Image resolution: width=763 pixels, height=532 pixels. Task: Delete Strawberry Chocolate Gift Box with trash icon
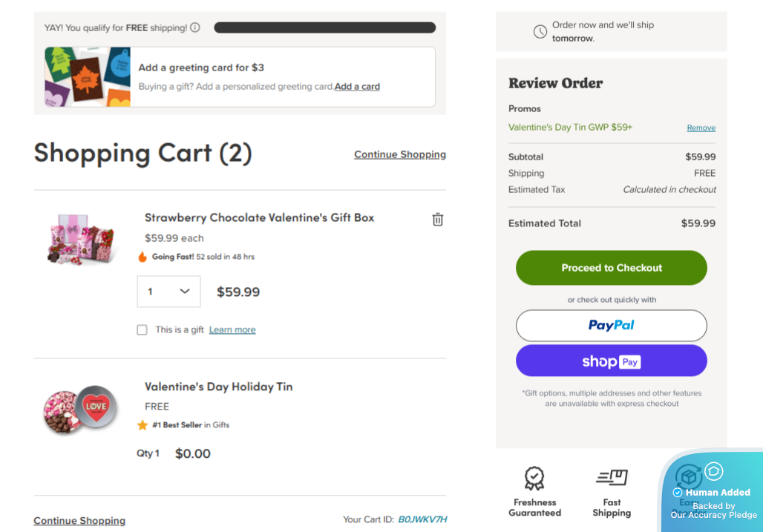[438, 219]
